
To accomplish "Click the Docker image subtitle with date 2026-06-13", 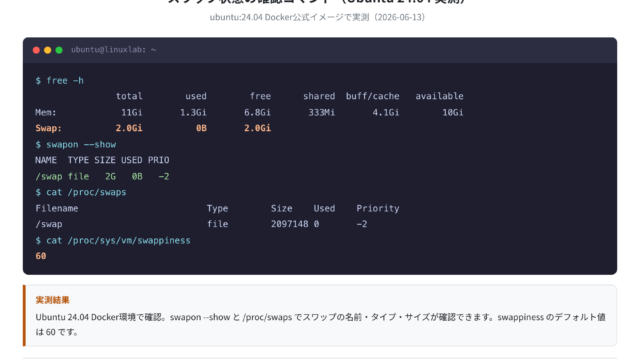I will (318, 17).
